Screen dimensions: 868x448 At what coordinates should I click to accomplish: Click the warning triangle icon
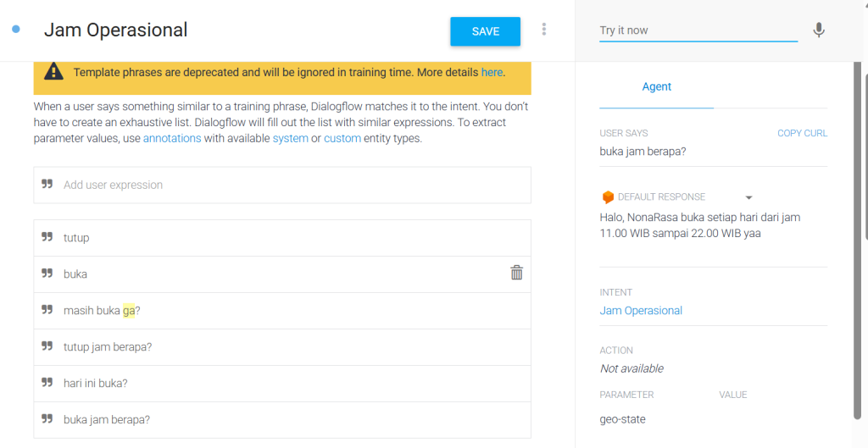(x=53, y=72)
